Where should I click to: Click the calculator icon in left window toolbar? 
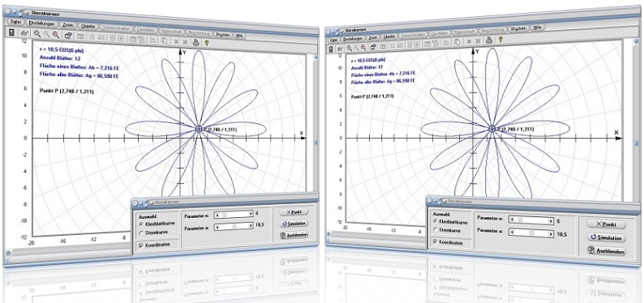pyautogui.click(x=11, y=33)
